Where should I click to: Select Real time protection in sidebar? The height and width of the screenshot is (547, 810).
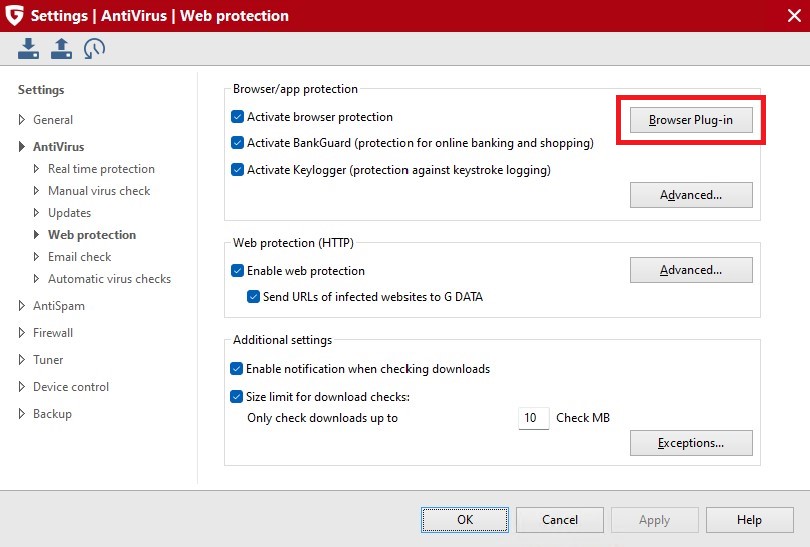pyautogui.click(x=101, y=169)
